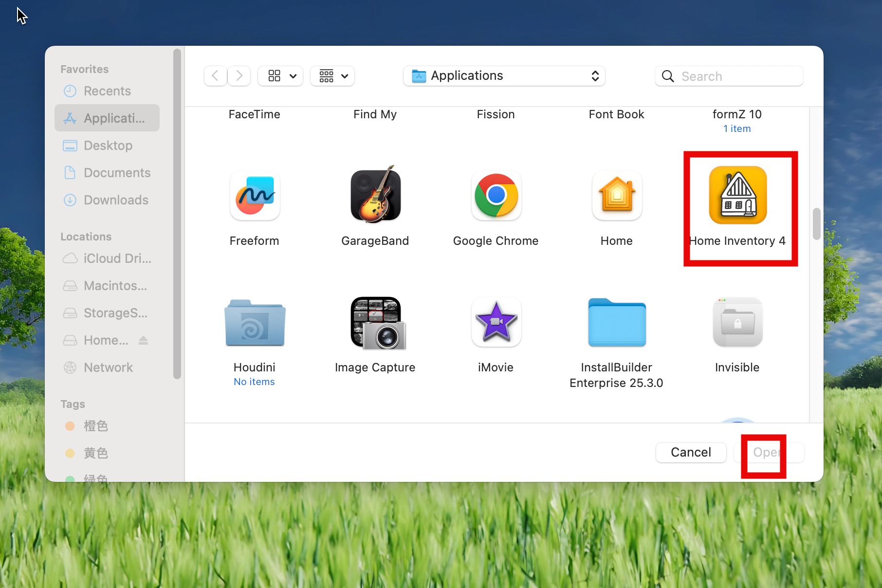
Task: Go to Downloads in the sidebar
Action: (116, 200)
